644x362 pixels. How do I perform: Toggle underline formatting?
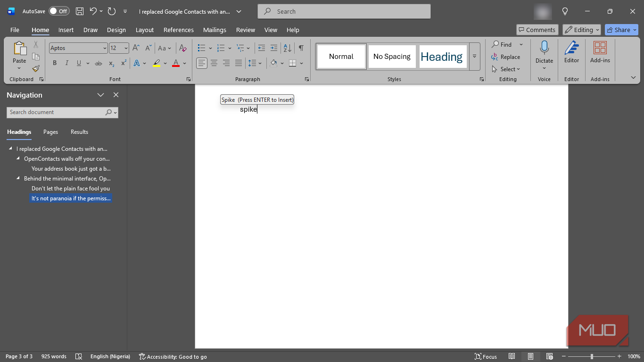pos(79,63)
